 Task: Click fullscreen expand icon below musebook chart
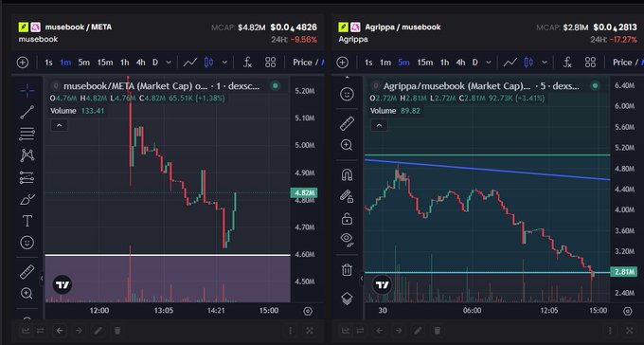pos(310,331)
